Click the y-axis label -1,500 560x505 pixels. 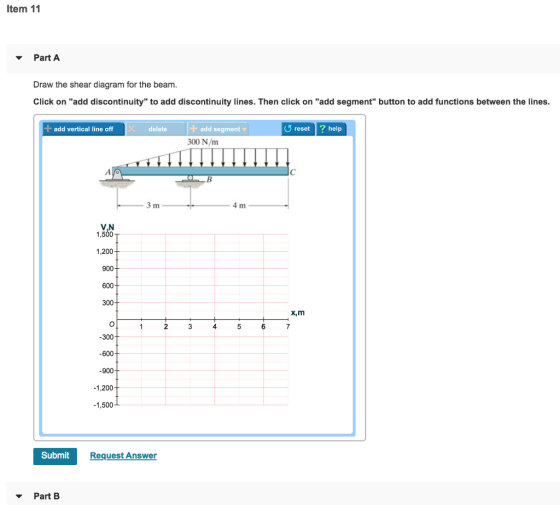coord(104,405)
